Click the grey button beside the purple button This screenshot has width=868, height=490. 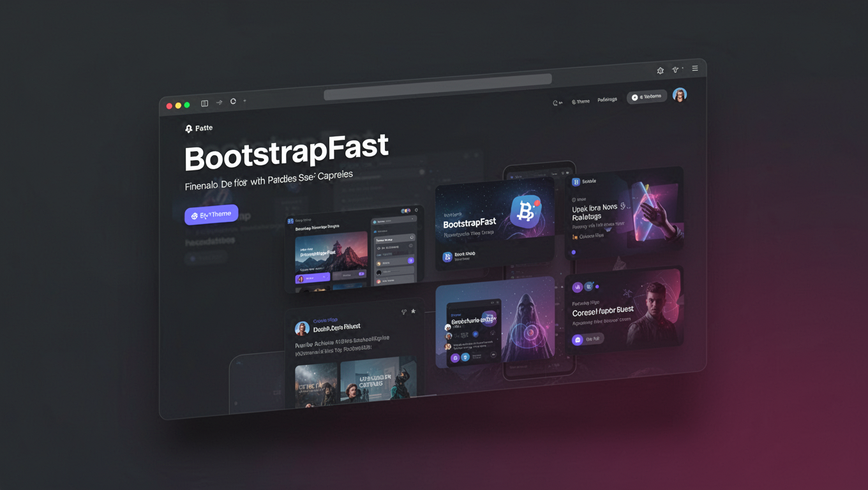(350, 275)
